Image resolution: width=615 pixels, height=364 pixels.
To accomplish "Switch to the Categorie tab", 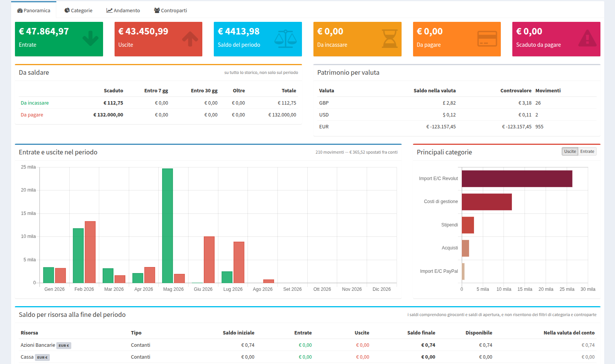I will coord(79,10).
